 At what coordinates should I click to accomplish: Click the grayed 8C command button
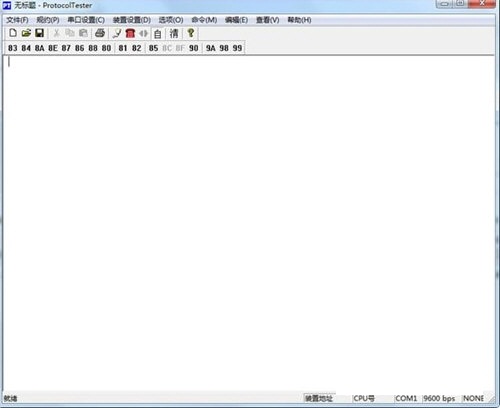pyautogui.click(x=167, y=48)
